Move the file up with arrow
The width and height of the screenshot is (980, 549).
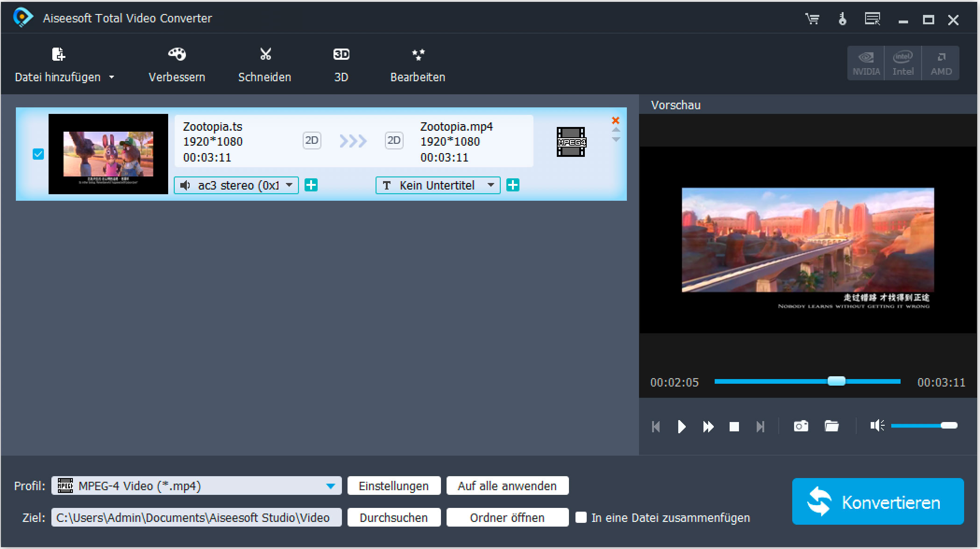(x=616, y=130)
